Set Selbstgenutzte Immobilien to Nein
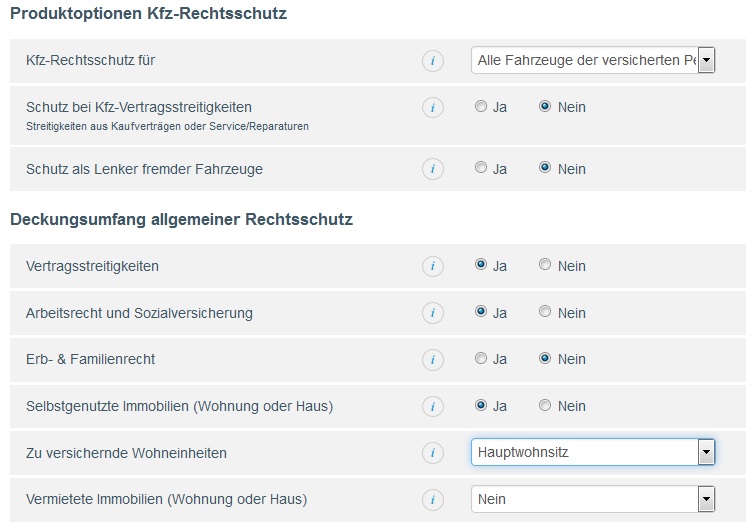The height and width of the screenshot is (532, 746). [545, 405]
